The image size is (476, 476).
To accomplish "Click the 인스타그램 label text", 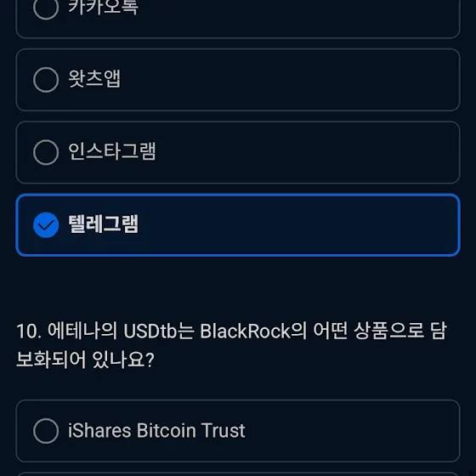I will click(x=111, y=151).
